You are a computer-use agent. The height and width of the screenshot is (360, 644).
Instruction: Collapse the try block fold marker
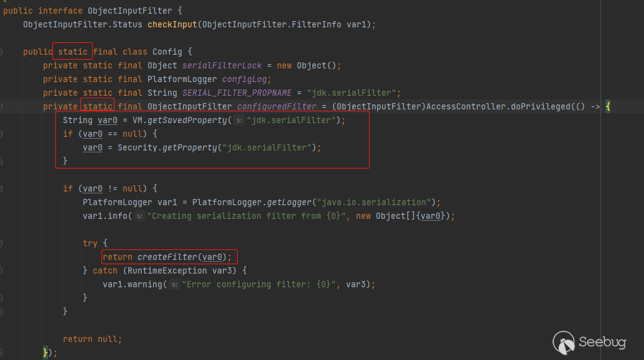(1, 244)
